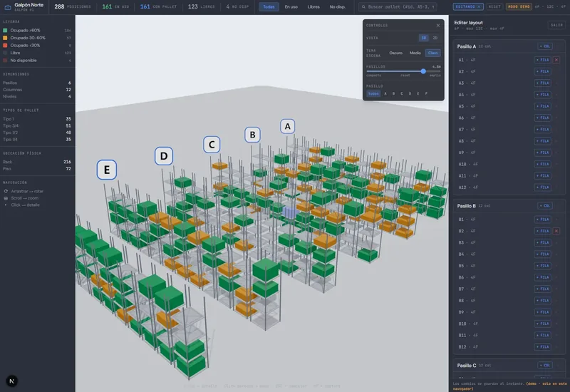Image resolution: width=570 pixels, height=392 pixels.
Task: Click the '123 LIBRES' stat
Action: pyautogui.click(x=202, y=6)
